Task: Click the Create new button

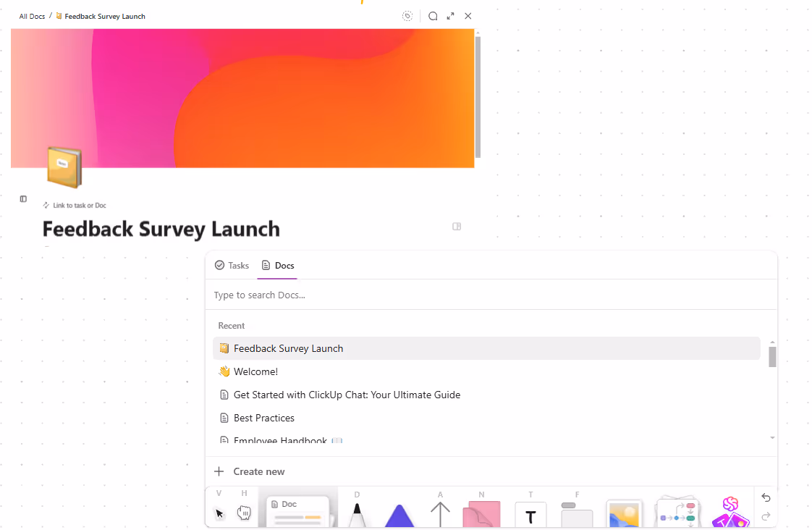Action: [x=249, y=471]
